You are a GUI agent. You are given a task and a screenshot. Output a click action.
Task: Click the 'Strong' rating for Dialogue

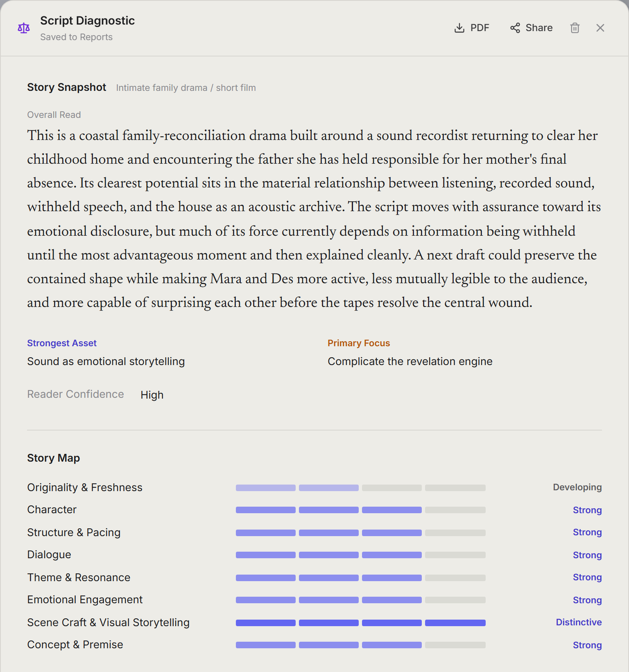(x=587, y=555)
